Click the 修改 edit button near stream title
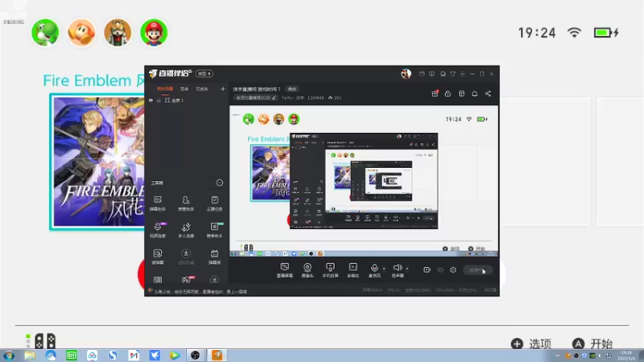 [x=292, y=89]
